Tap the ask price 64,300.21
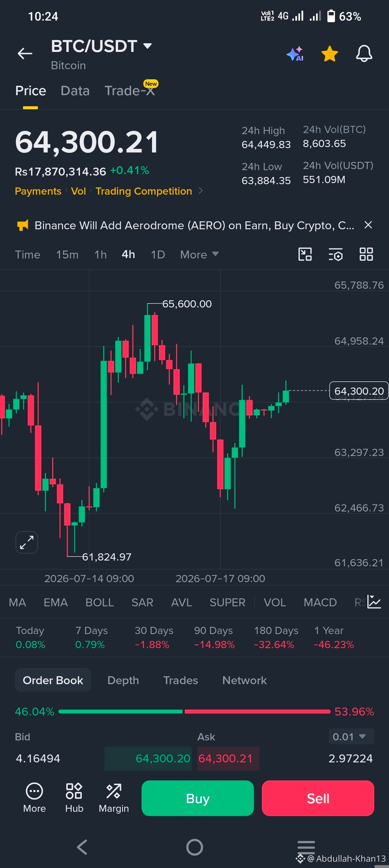Image resolution: width=389 pixels, height=868 pixels. (x=225, y=758)
